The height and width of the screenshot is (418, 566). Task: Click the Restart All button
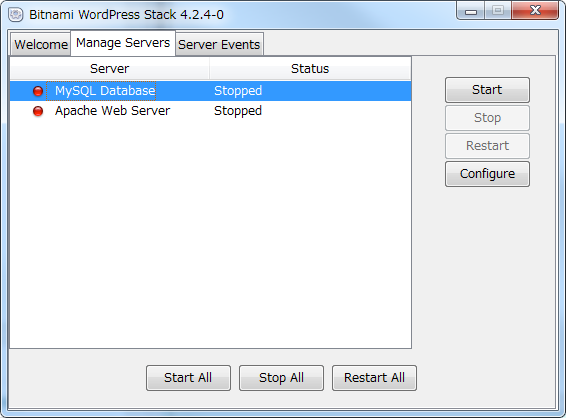tap(374, 378)
